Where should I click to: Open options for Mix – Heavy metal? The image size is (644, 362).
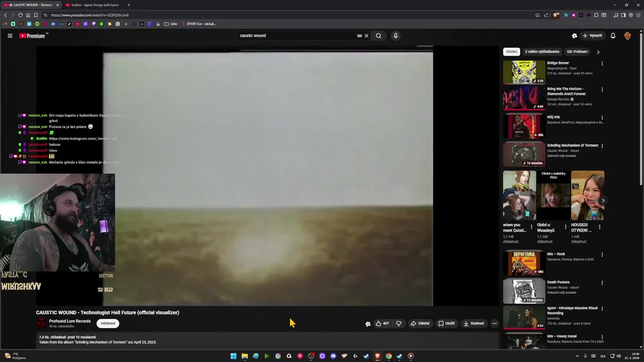[602, 337]
